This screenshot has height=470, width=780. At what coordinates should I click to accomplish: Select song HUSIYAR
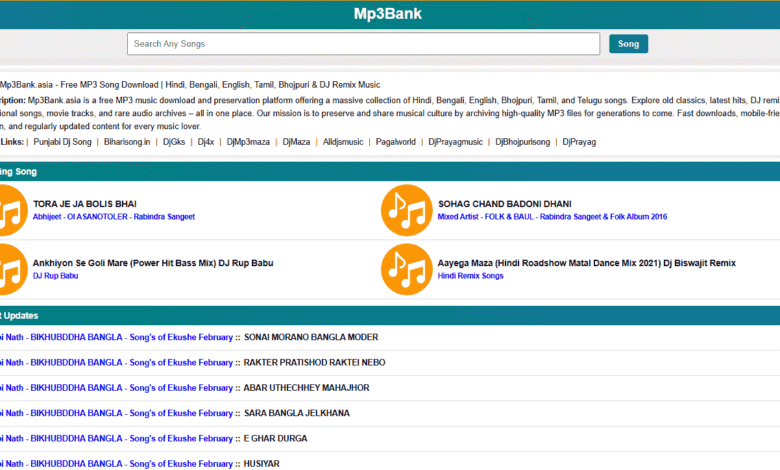coord(261,464)
